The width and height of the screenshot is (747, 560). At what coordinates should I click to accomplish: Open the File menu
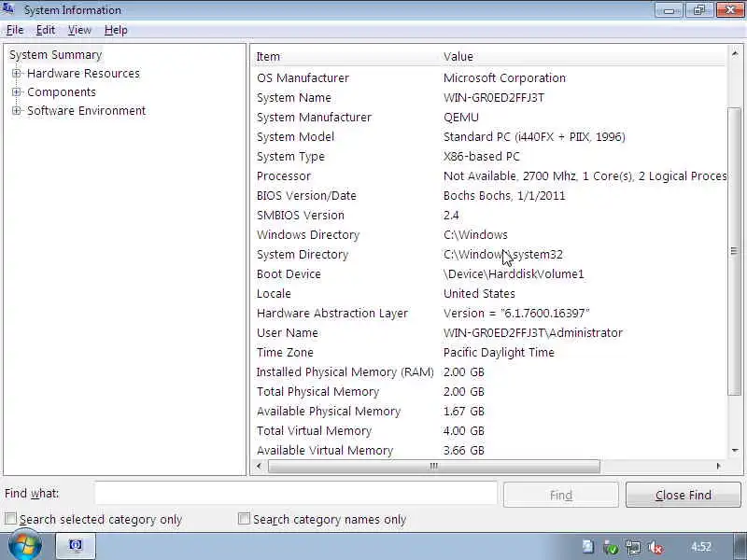(x=15, y=30)
